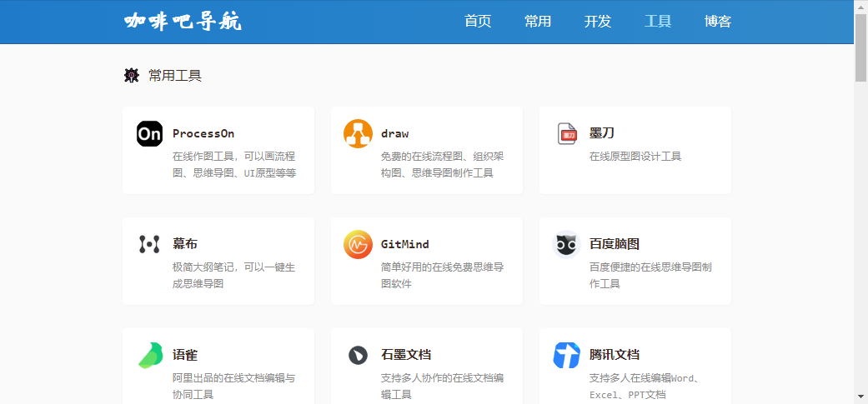Open the 百度脑图 title link
This screenshot has width=868, height=404.
point(615,244)
